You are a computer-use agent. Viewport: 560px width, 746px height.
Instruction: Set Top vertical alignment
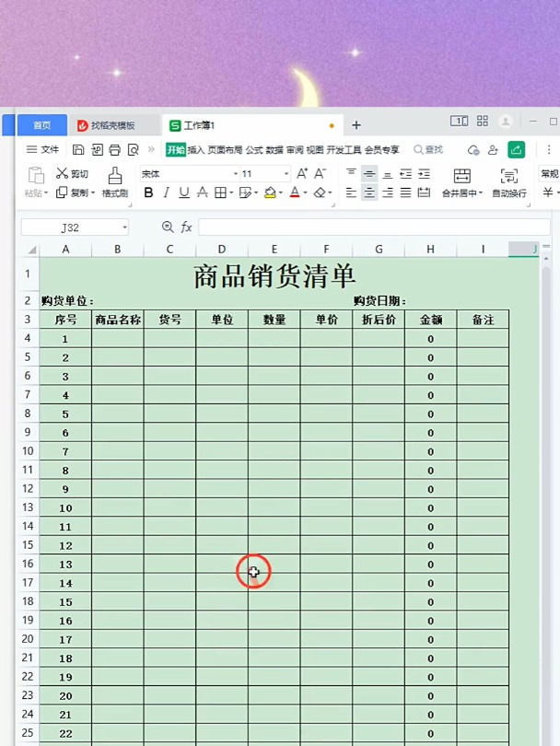(x=351, y=173)
